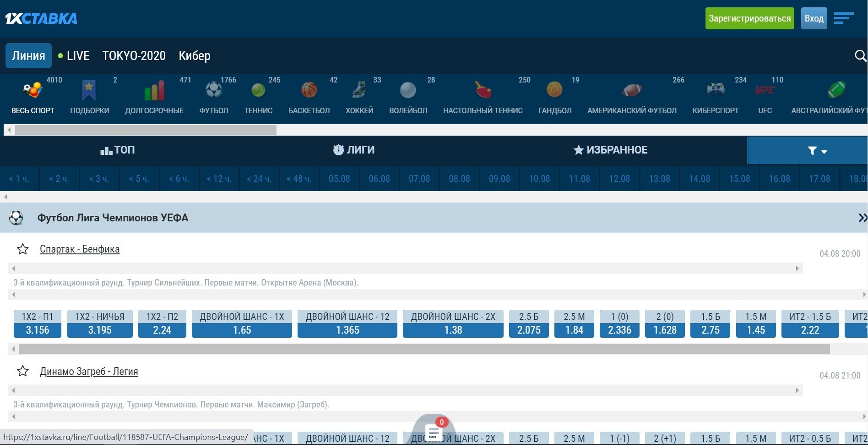Select the ТОП tab
This screenshot has height=445, width=868.
(x=118, y=150)
